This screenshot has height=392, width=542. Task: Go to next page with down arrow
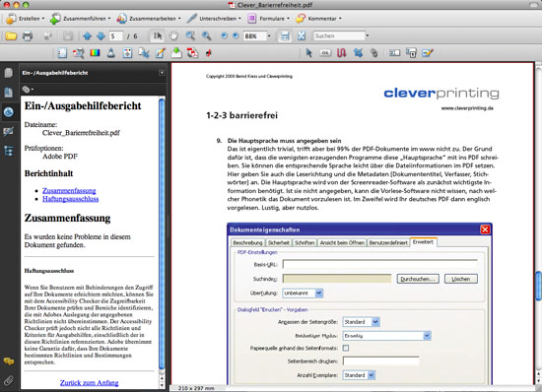(x=101, y=35)
